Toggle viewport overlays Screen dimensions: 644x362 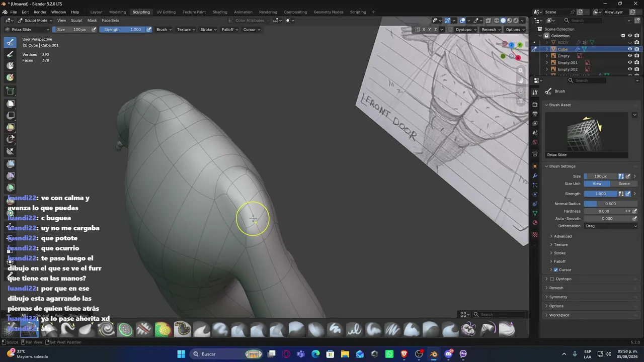(x=462, y=21)
